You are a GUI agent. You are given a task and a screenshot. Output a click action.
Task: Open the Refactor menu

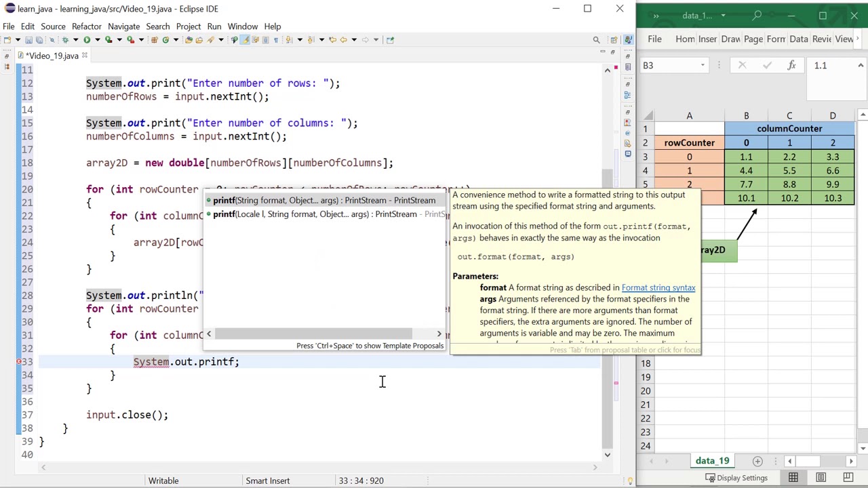pyautogui.click(x=86, y=26)
